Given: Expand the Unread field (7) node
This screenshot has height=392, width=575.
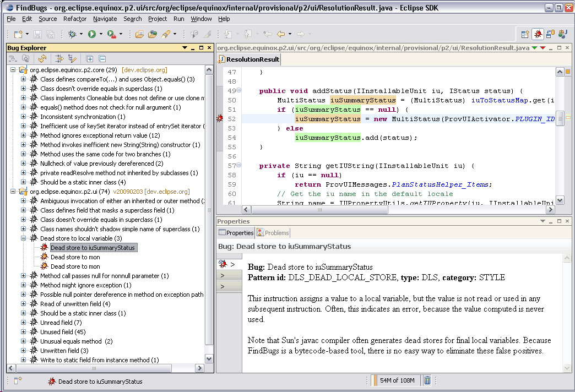Looking at the screenshot, I should (24, 322).
